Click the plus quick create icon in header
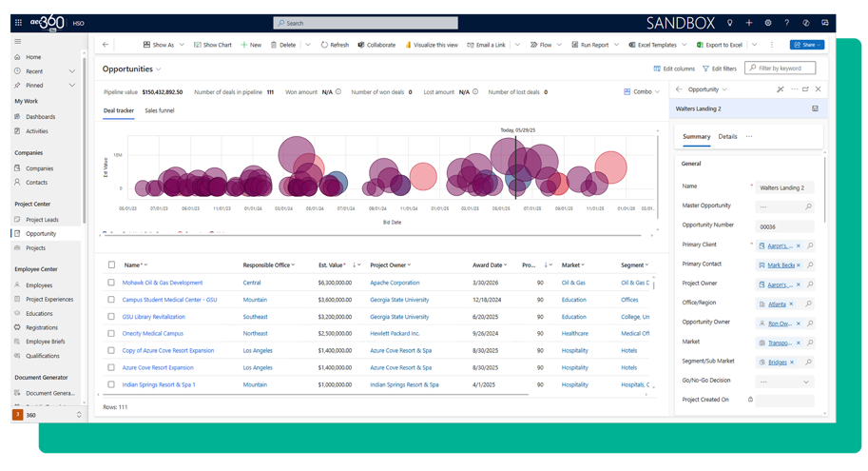 tap(749, 23)
